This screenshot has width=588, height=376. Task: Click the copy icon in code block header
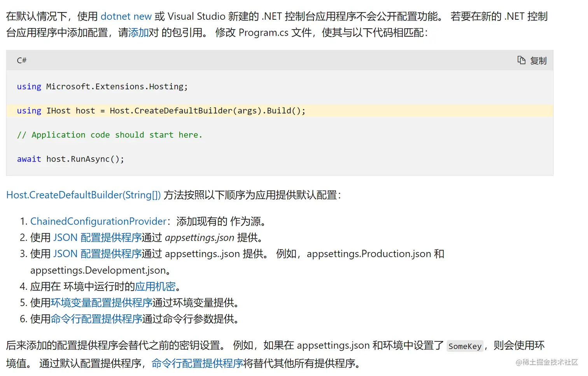coord(521,60)
